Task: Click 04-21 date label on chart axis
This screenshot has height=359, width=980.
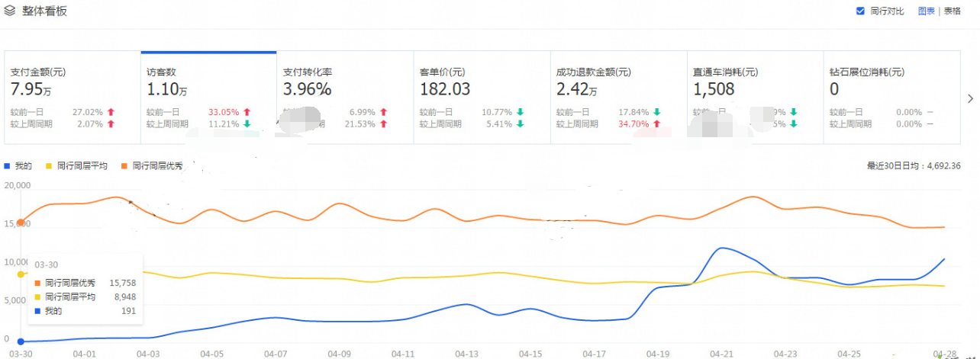Action: point(721,354)
